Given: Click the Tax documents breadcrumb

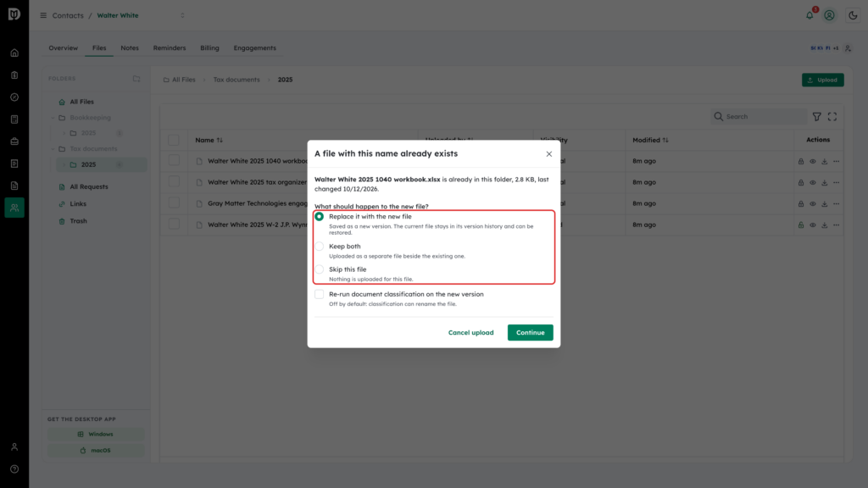Looking at the screenshot, I should 236,80.
